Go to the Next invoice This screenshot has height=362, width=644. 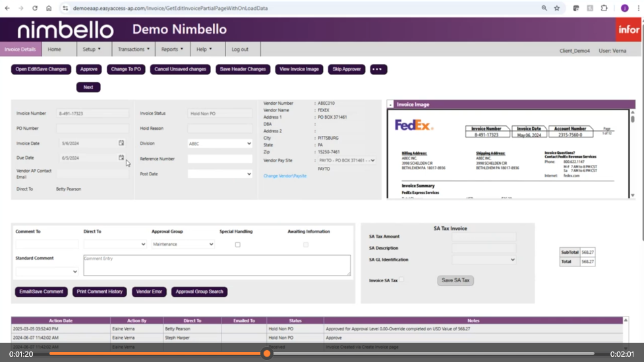coord(88,87)
